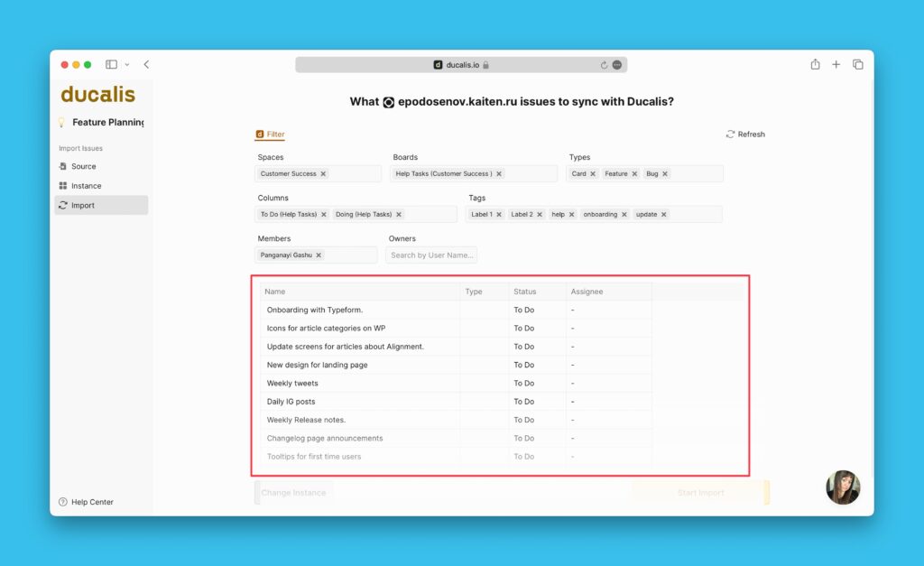Viewport: 924px width, 566px height.
Task: Open the Source step in sidebar
Action: pyautogui.click(x=83, y=166)
